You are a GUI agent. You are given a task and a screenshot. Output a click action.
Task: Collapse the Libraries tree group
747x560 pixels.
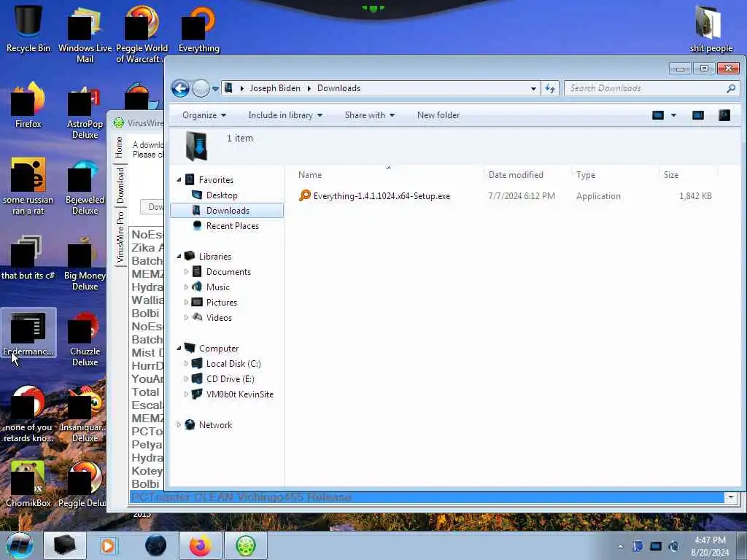(179, 256)
